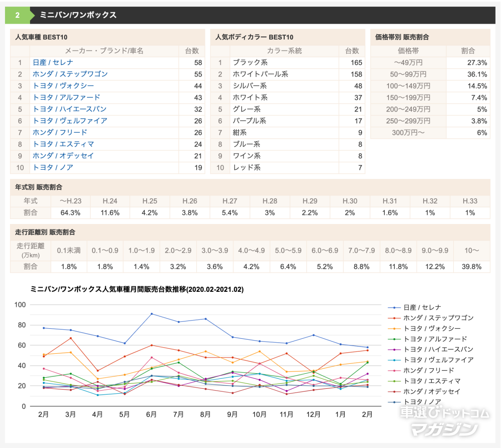Follow the トヨタ / エスティマ ranking link
501x448 pixels.
63,144
